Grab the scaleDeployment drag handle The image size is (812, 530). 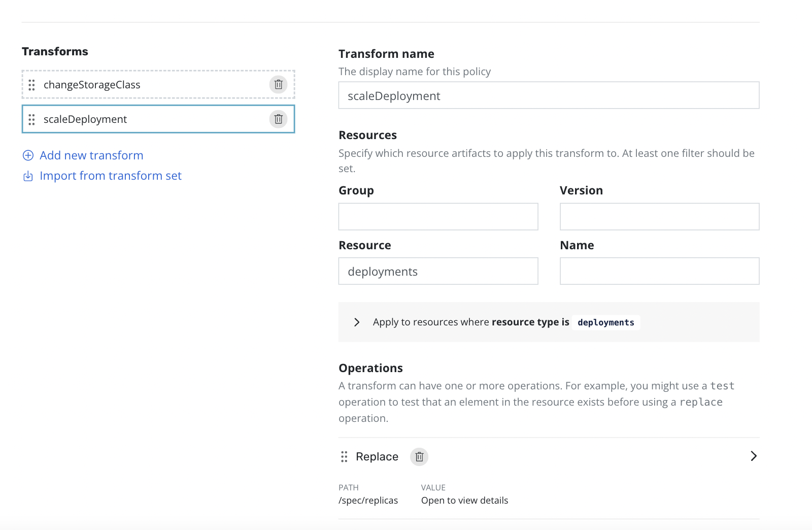click(x=31, y=119)
